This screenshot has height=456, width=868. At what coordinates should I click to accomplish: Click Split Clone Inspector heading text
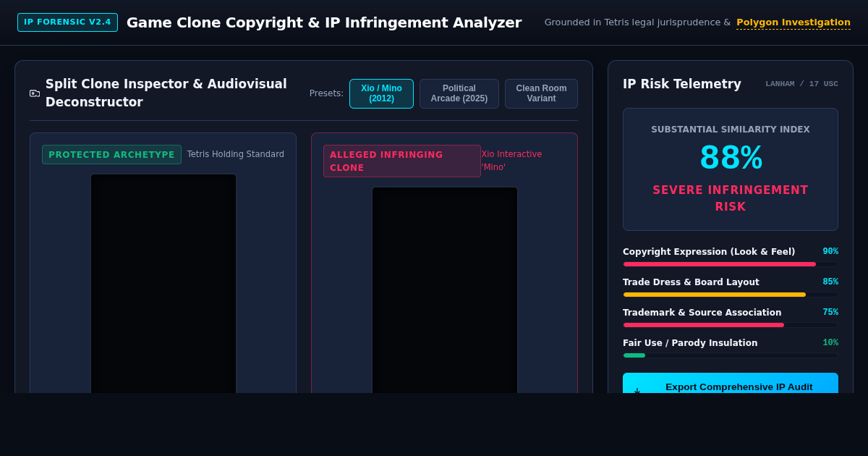click(x=166, y=93)
